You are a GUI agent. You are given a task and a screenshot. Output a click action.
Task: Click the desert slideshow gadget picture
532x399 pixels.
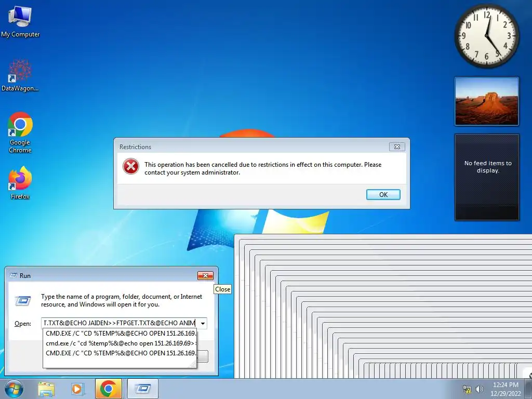click(487, 101)
